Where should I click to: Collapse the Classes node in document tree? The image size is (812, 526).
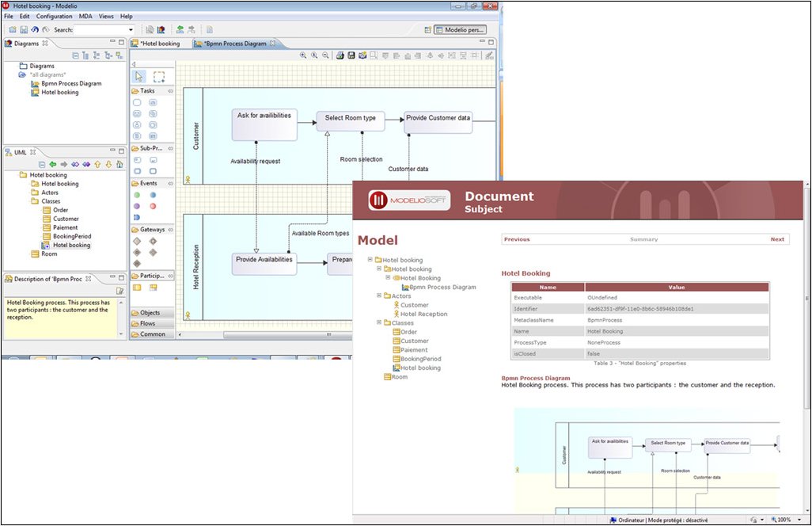(x=379, y=322)
